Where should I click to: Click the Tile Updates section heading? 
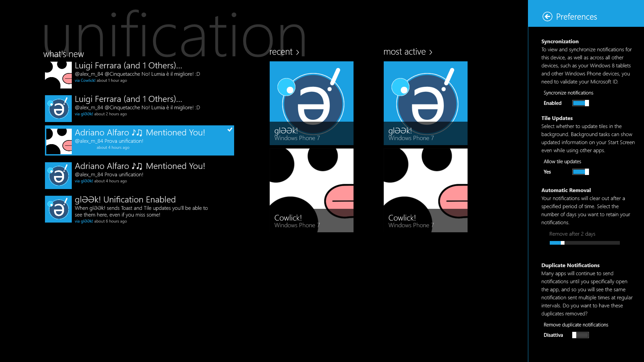pyautogui.click(x=557, y=118)
